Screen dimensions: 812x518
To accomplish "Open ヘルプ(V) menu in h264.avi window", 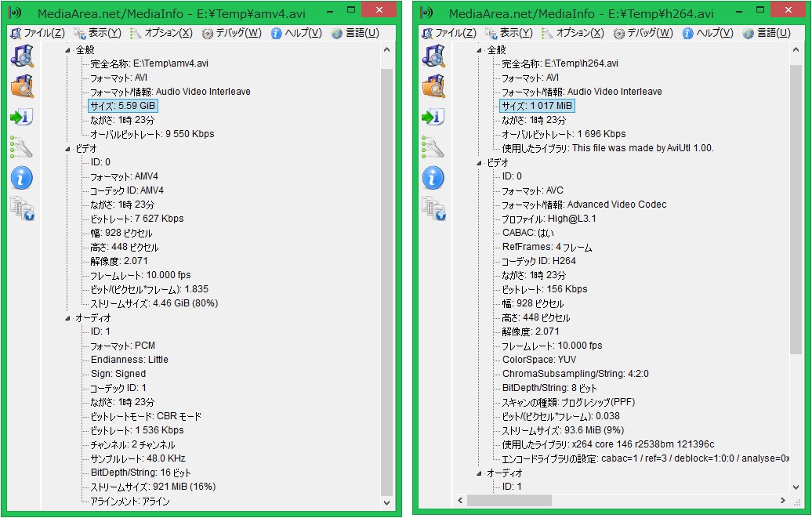I will click(x=708, y=33).
